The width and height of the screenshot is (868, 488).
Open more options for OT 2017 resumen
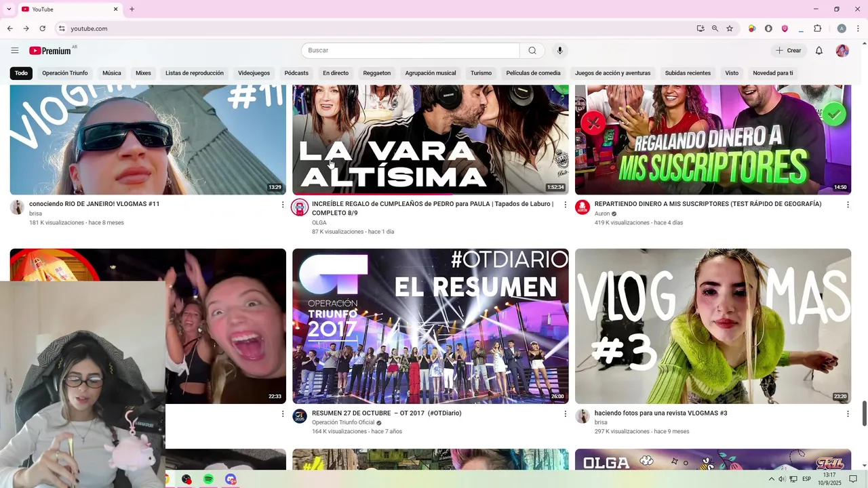pos(565,413)
